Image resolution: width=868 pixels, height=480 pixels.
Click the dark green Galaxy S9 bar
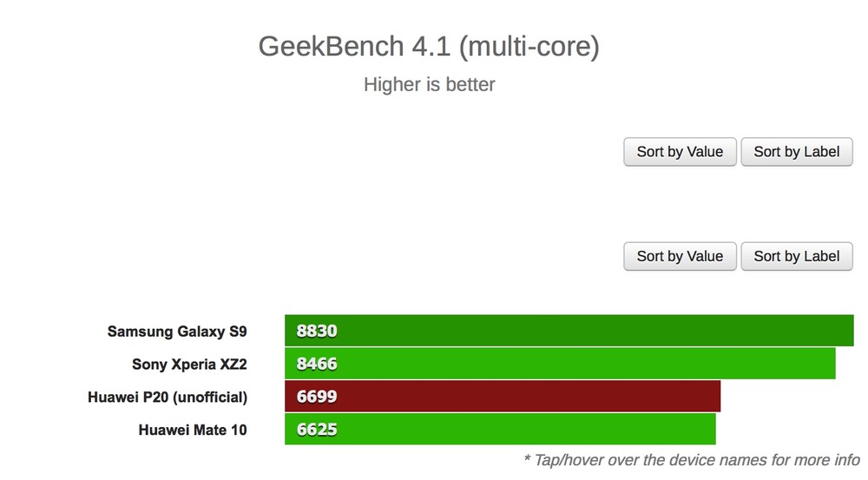569,331
